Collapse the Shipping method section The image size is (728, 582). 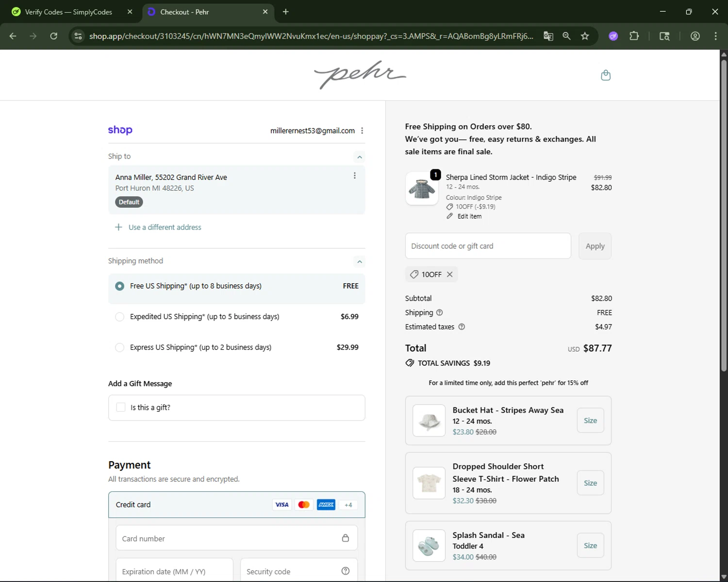pos(359,261)
